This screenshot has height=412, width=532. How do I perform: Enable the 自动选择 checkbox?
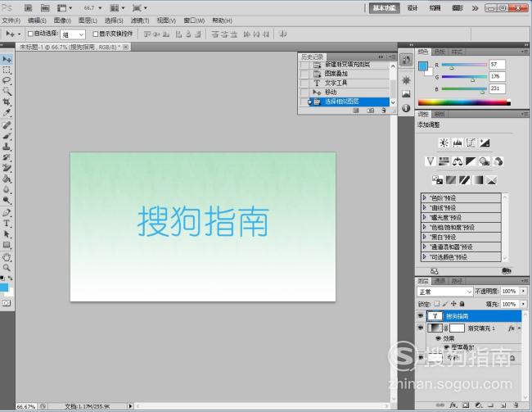[x=30, y=34]
